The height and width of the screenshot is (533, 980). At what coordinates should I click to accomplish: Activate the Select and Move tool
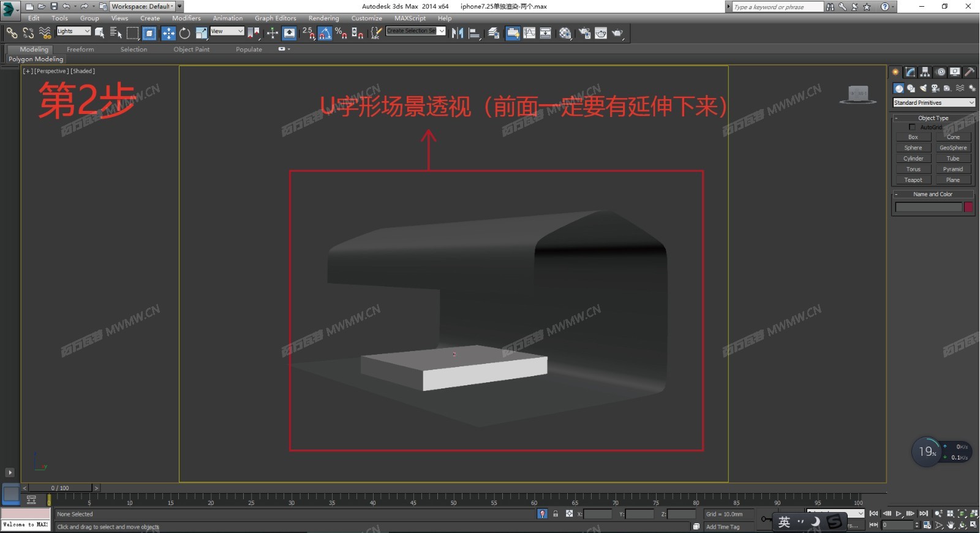pyautogui.click(x=168, y=33)
